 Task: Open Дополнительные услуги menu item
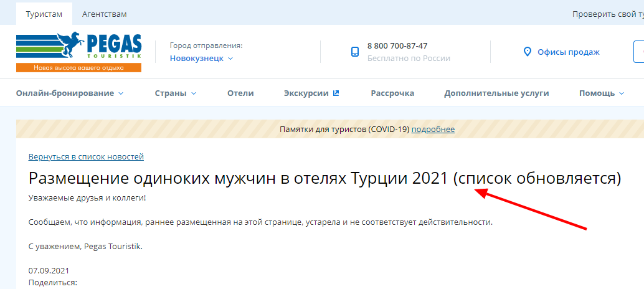[496, 93]
